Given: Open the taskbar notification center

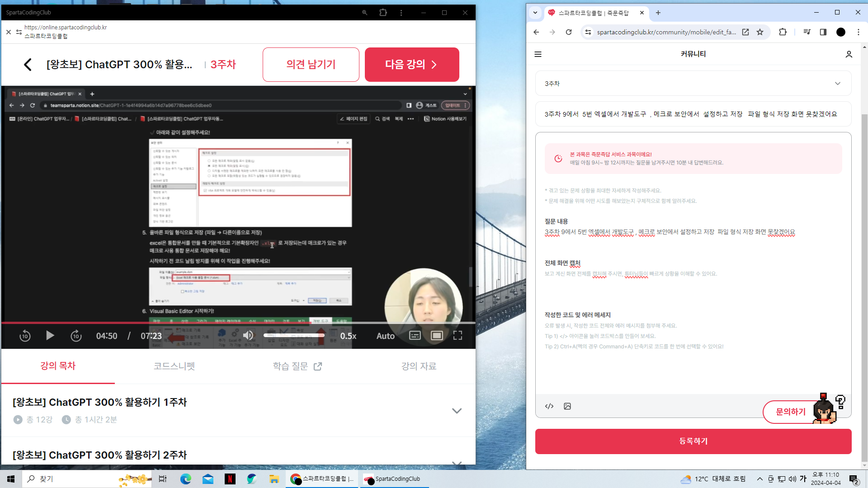Looking at the screenshot, I should point(854,479).
